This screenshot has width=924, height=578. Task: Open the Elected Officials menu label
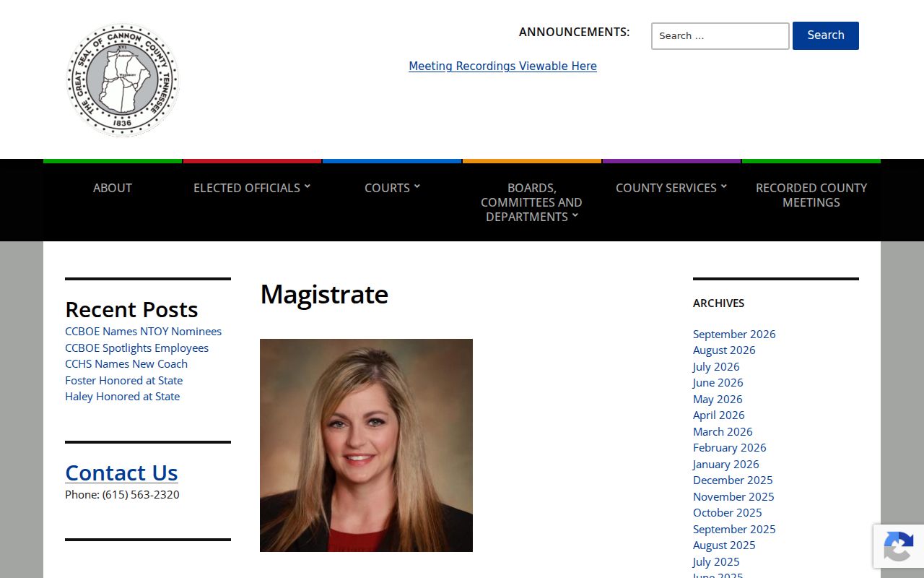[x=247, y=188]
